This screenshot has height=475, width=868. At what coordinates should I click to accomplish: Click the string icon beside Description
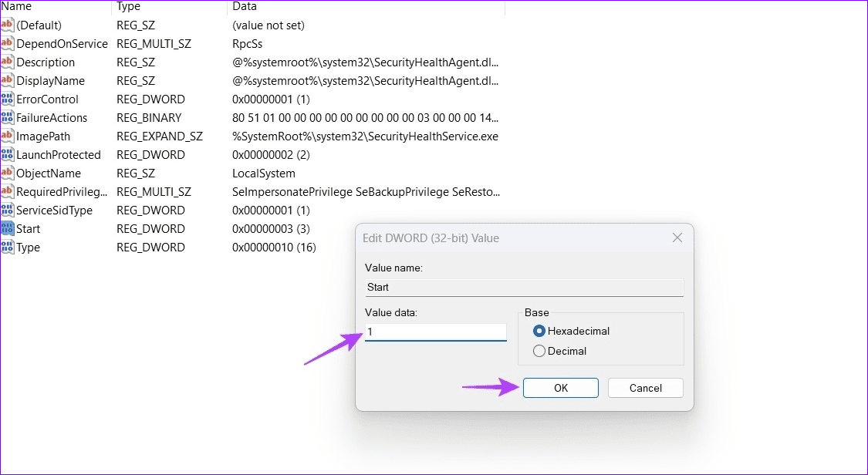coord(8,62)
